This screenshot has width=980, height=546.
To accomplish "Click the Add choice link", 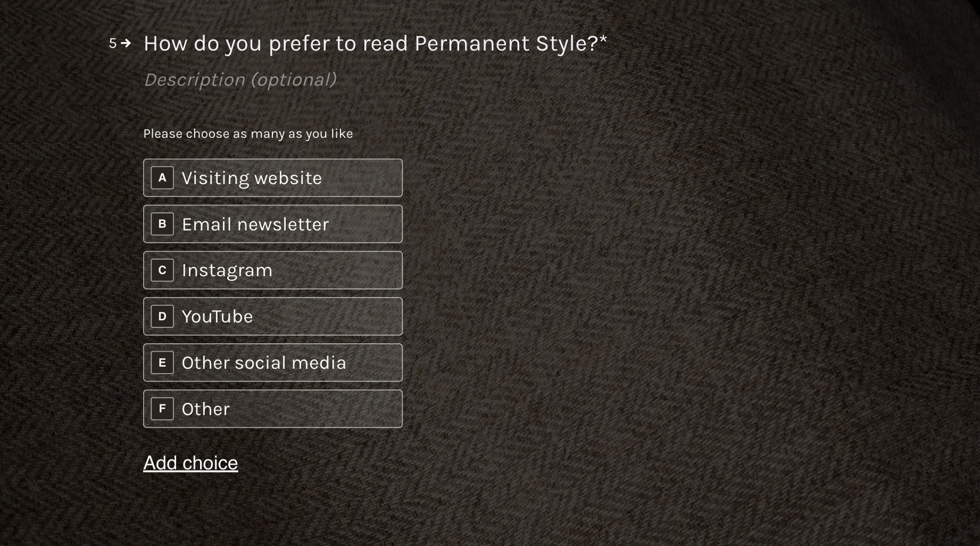I will (x=190, y=463).
